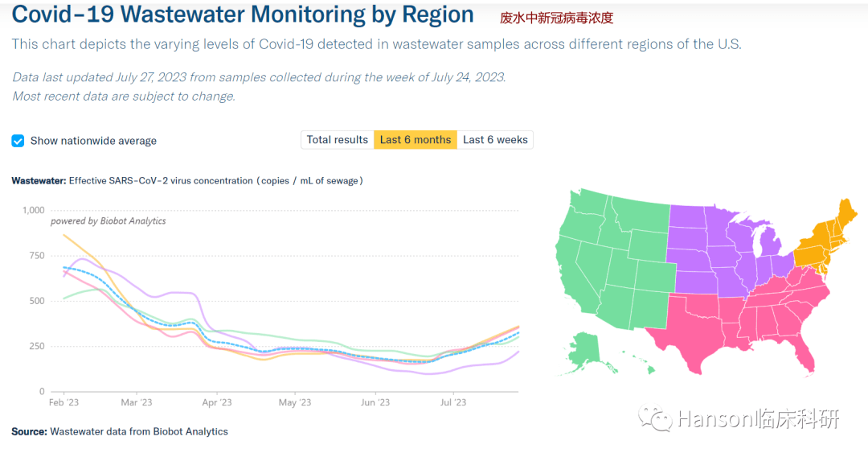Click the Jul '23 axis label
The height and width of the screenshot is (457, 868).
coord(453,402)
